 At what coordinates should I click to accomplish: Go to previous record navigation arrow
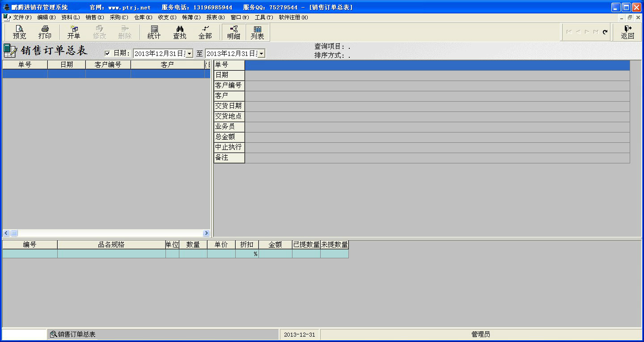(578, 32)
